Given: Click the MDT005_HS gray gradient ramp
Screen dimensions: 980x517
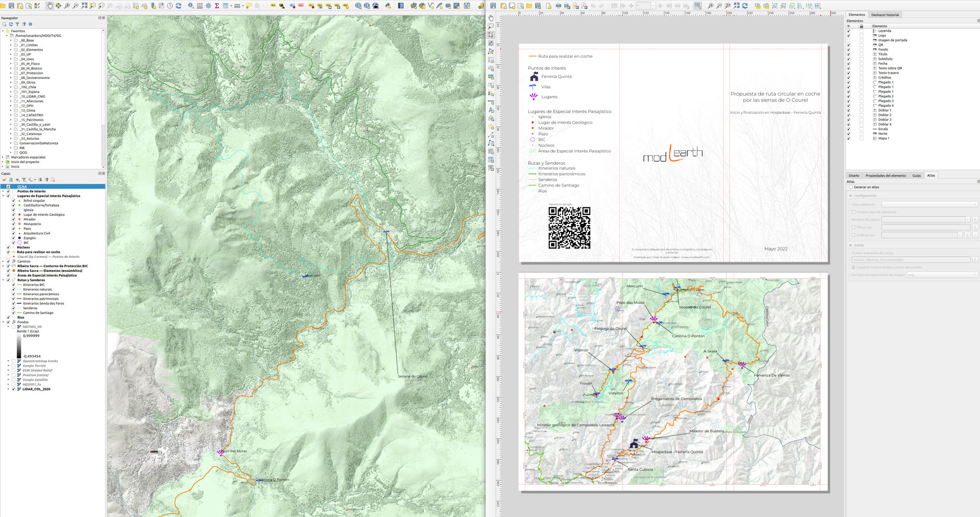Looking at the screenshot, I should click(x=19, y=346).
